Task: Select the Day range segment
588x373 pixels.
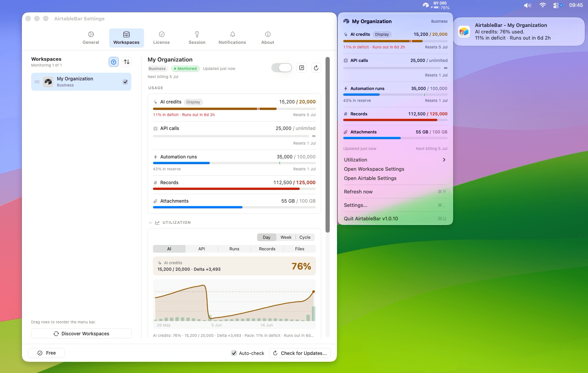Action: (x=266, y=237)
